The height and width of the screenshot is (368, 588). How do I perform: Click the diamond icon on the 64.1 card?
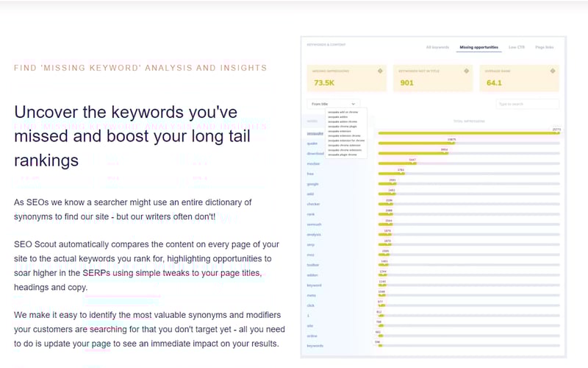coord(553,71)
